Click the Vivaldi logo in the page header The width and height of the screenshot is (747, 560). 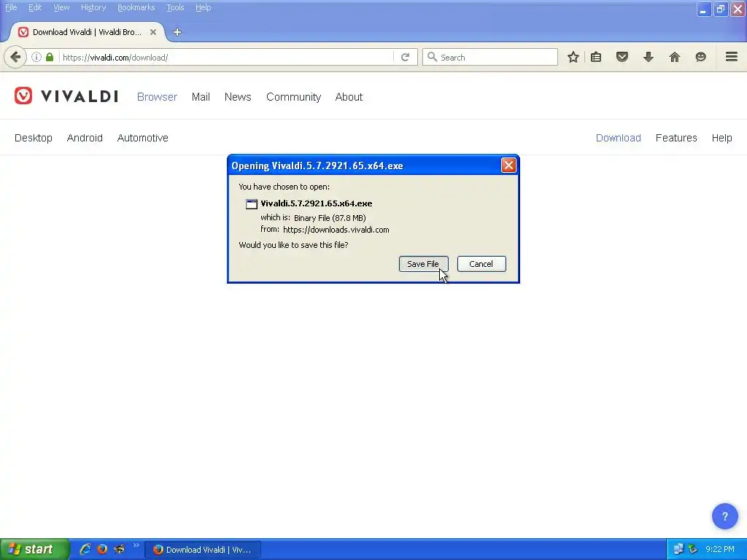(x=66, y=96)
